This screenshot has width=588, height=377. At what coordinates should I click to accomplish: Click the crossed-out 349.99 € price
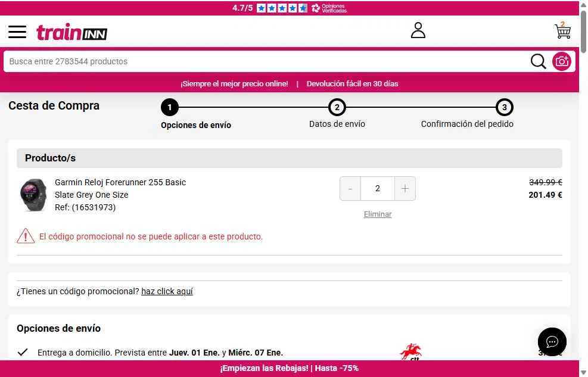pos(546,182)
